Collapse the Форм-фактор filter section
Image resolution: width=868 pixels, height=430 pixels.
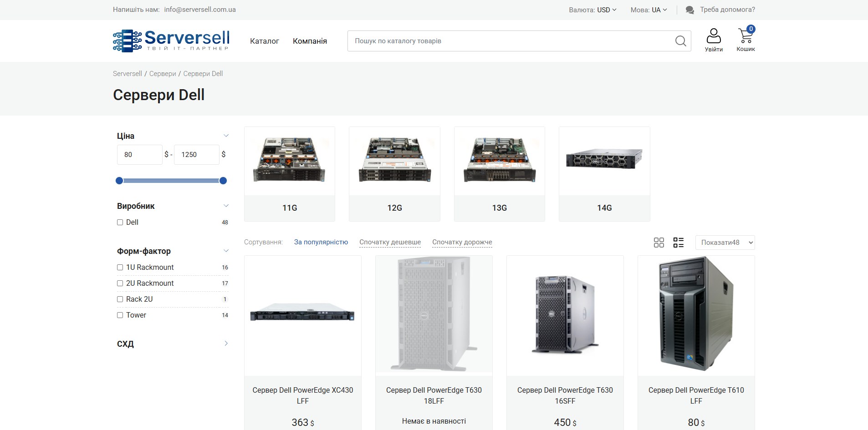pyautogui.click(x=226, y=251)
